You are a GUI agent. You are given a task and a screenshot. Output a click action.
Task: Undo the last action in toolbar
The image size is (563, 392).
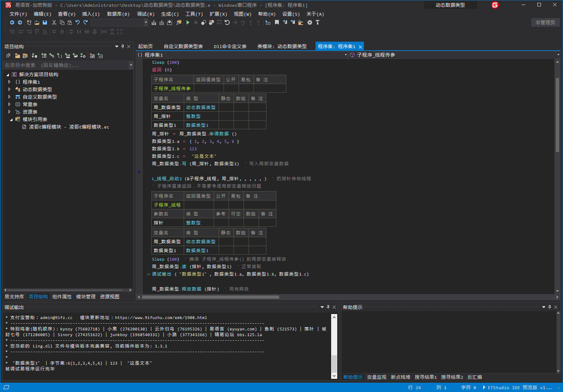point(78,22)
